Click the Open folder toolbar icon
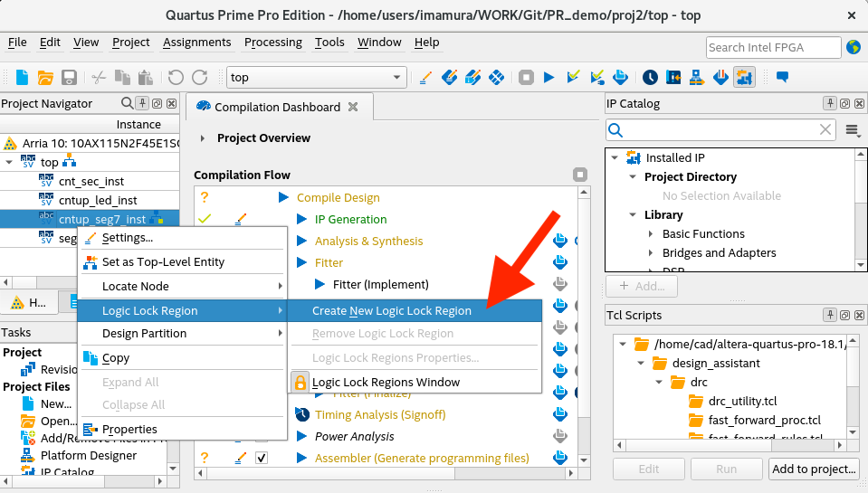The width and height of the screenshot is (868, 493). 45,77
